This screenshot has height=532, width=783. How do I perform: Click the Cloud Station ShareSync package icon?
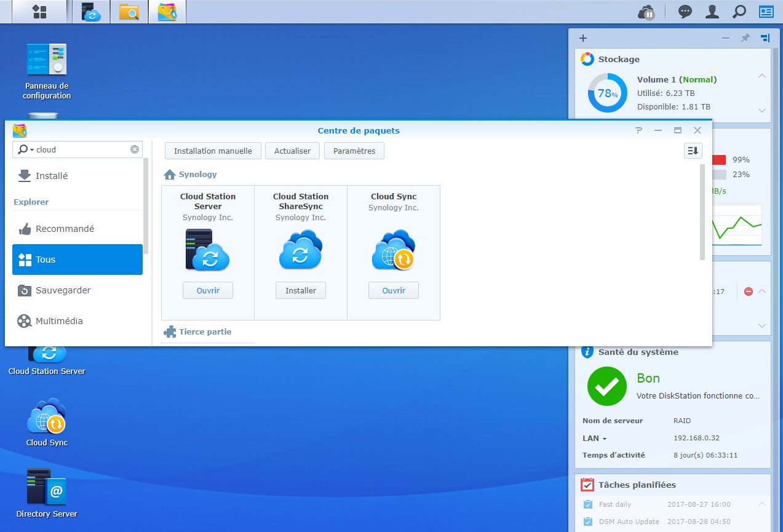click(301, 250)
